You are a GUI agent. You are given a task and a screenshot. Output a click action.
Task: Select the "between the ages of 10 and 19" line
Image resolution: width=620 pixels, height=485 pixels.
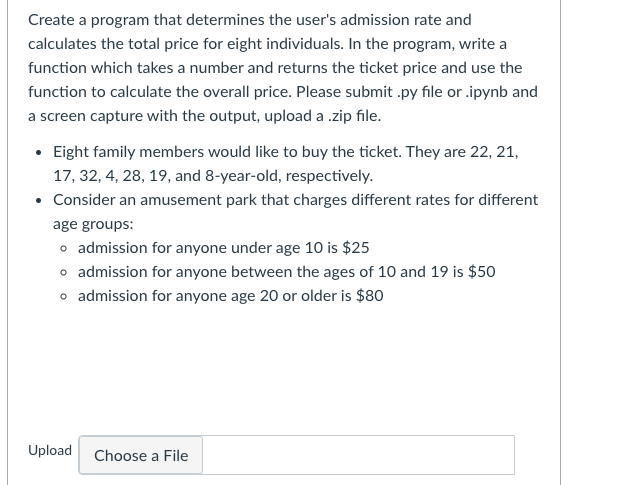pyautogui.click(x=286, y=272)
